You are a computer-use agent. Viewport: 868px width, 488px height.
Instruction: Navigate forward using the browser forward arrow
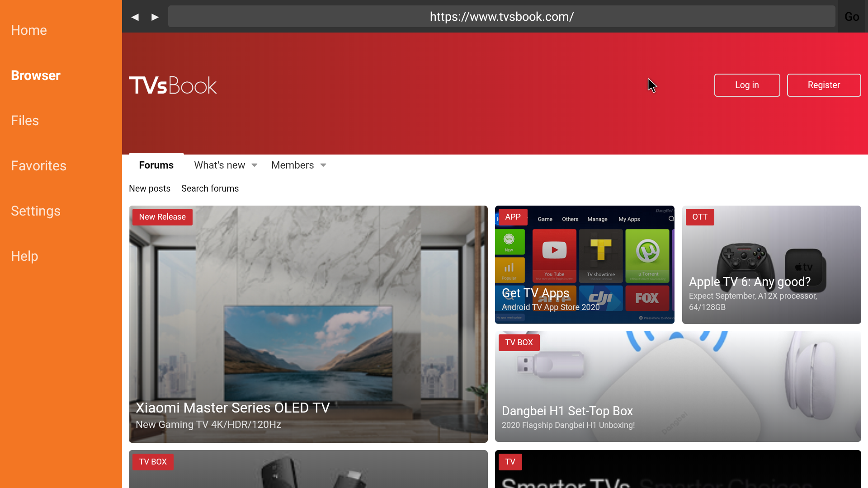155,17
